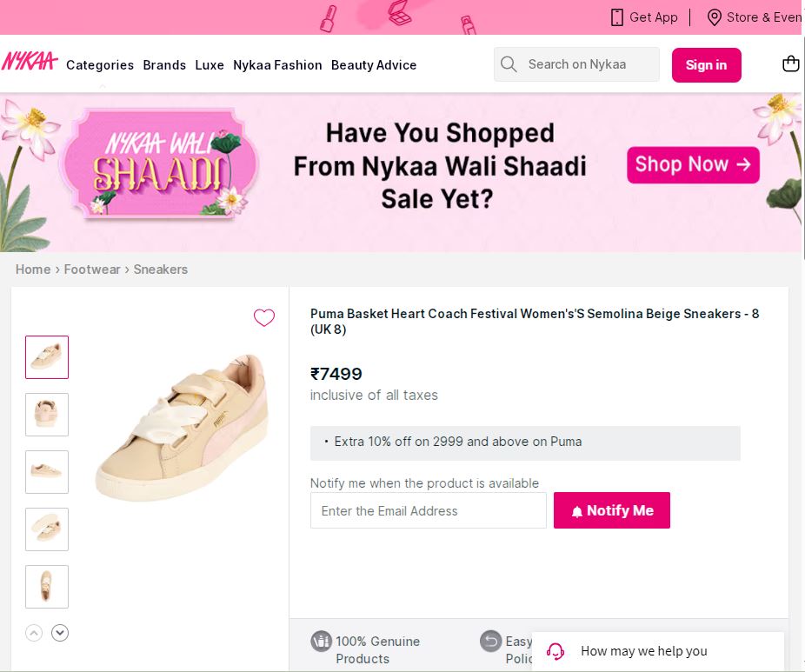Click the email address input field
This screenshot has height=672, width=805.
click(428, 510)
